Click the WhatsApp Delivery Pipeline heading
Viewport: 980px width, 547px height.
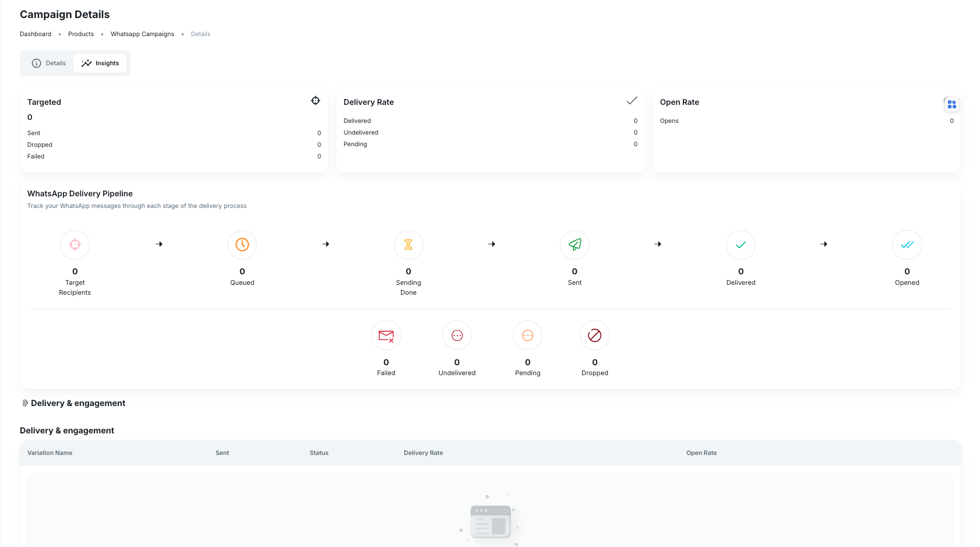coord(80,193)
